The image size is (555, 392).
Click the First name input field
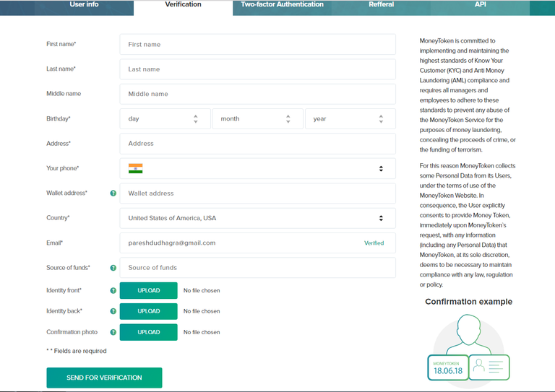pyautogui.click(x=258, y=45)
